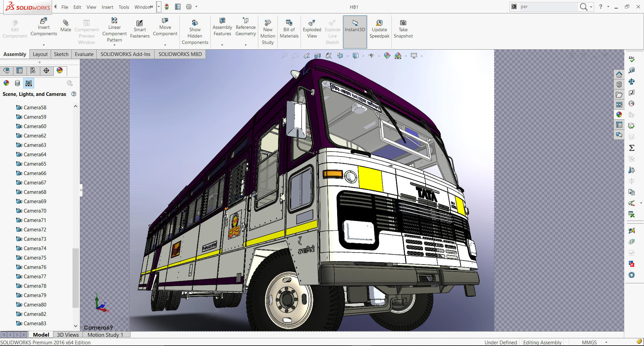Select Camera58 in the camera list
644x346 pixels.
[31, 107]
